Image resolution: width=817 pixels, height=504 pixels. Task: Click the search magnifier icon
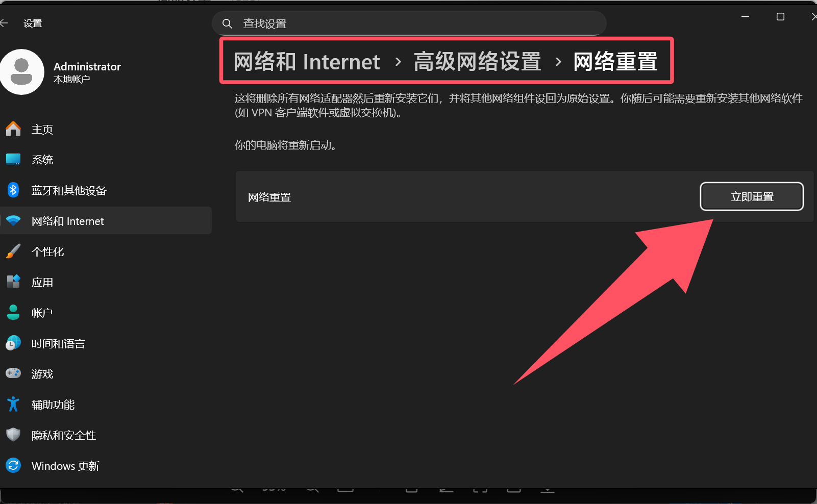click(x=228, y=23)
